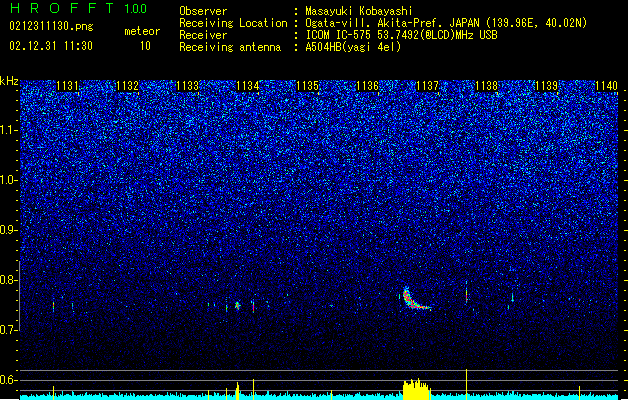Click the 1136 time marker
This screenshot has width=629, height=400.
[x=367, y=86]
